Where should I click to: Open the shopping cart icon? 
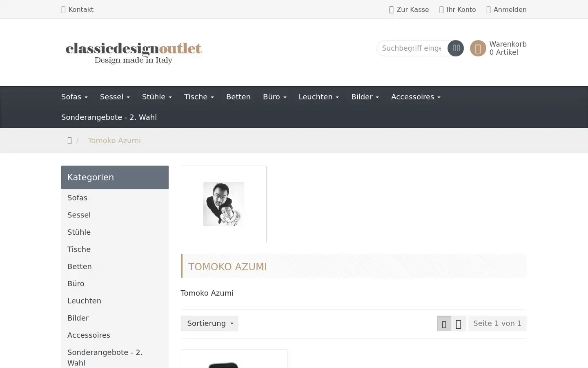tap(478, 48)
